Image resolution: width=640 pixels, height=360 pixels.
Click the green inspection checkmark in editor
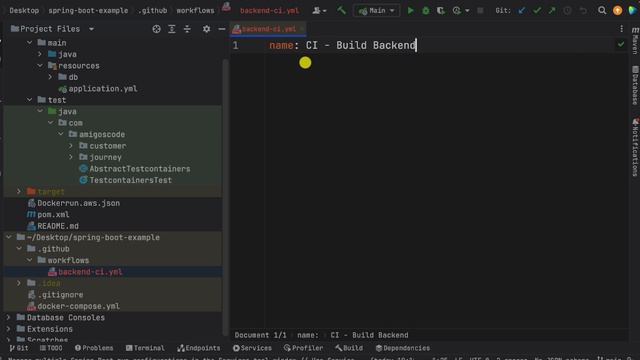click(x=621, y=44)
